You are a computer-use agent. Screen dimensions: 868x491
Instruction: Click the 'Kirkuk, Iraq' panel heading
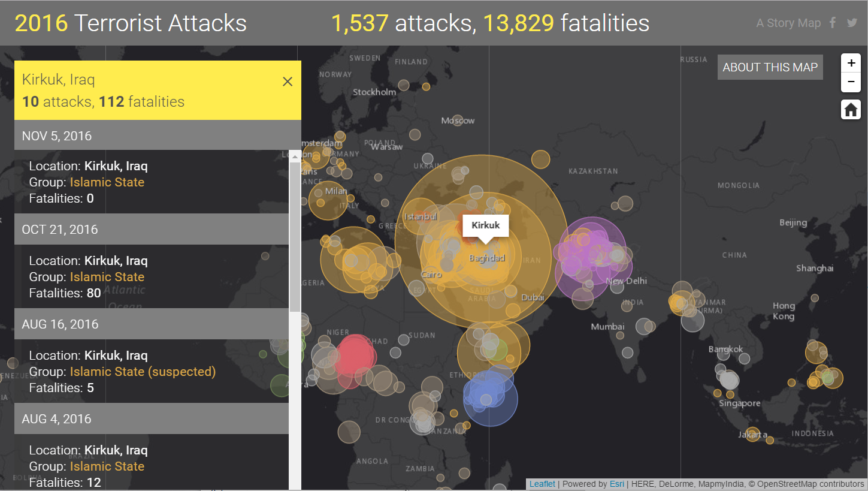click(58, 80)
